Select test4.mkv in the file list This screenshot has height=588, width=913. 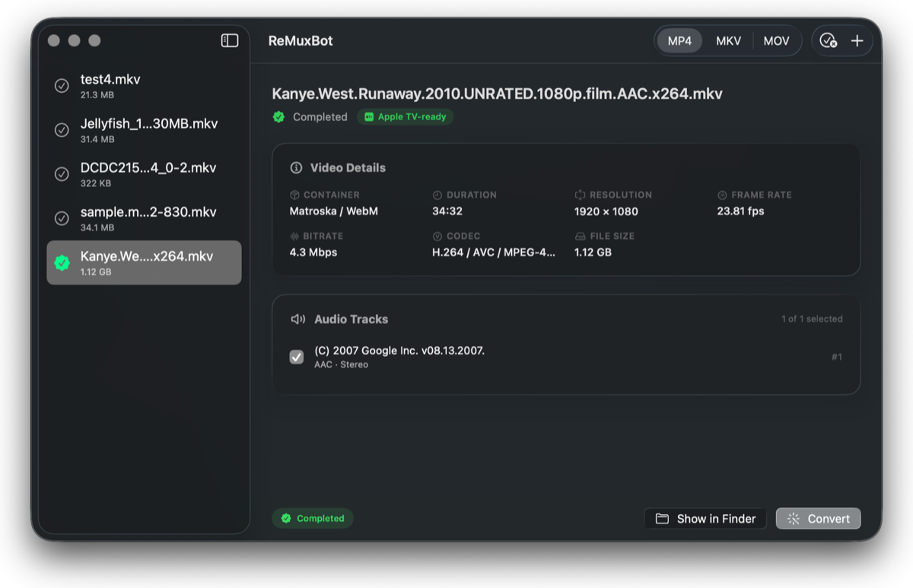[x=145, y=86]
